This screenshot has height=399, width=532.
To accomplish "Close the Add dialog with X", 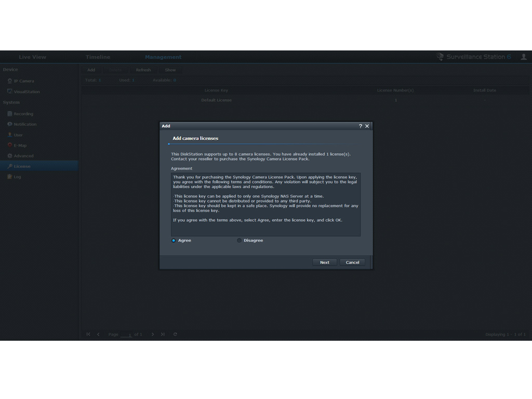I will (x=367, y=126).
